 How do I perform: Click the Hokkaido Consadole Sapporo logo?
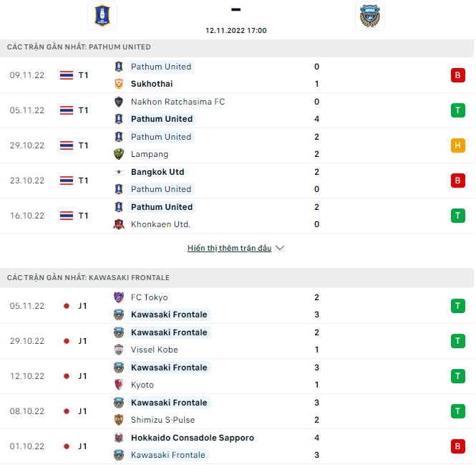click(119, 438)
